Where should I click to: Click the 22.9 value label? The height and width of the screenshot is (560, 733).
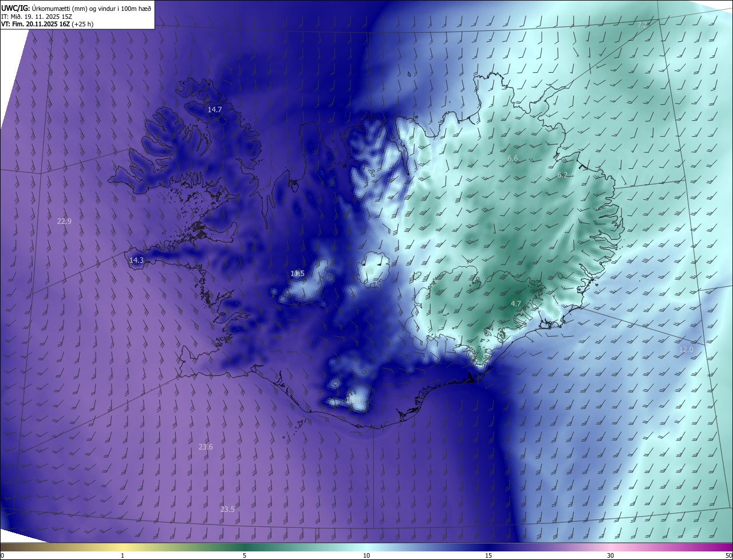(x=64, y=222)
